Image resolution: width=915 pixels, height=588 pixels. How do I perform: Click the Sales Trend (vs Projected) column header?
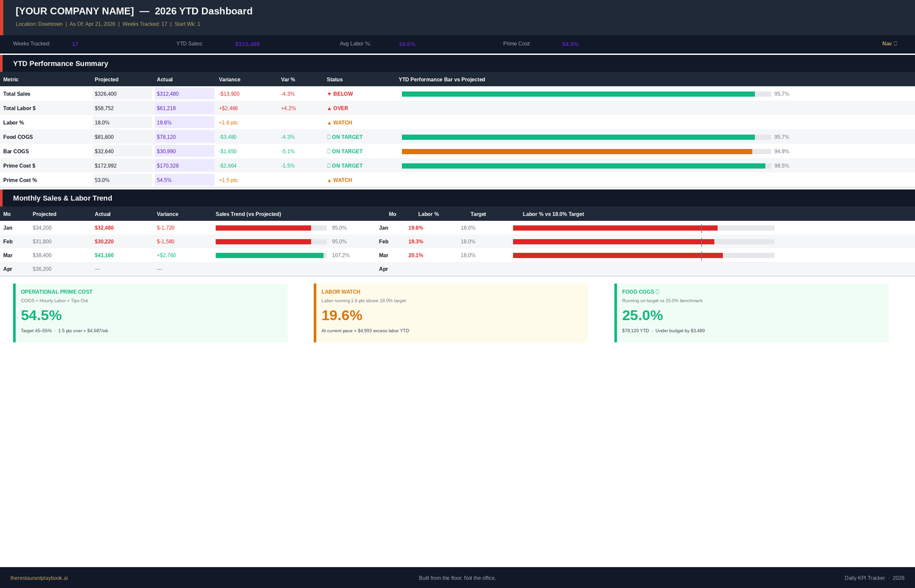248,214
